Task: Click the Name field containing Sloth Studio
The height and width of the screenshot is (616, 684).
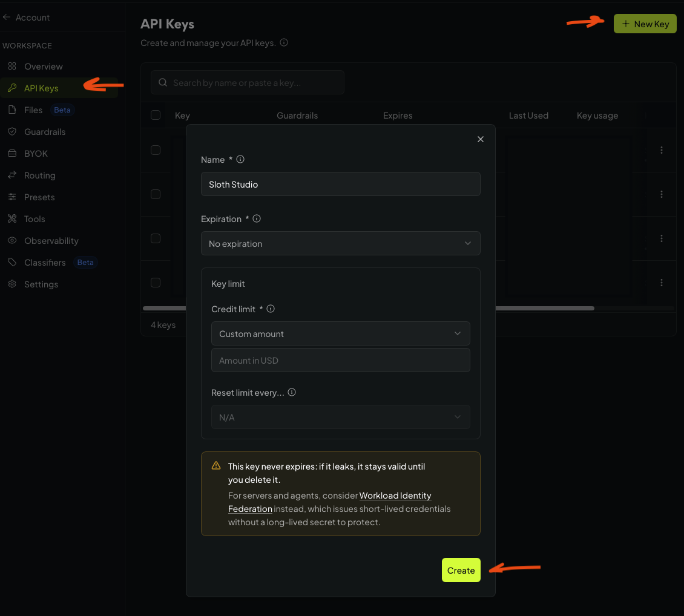Action: [340, 184]
